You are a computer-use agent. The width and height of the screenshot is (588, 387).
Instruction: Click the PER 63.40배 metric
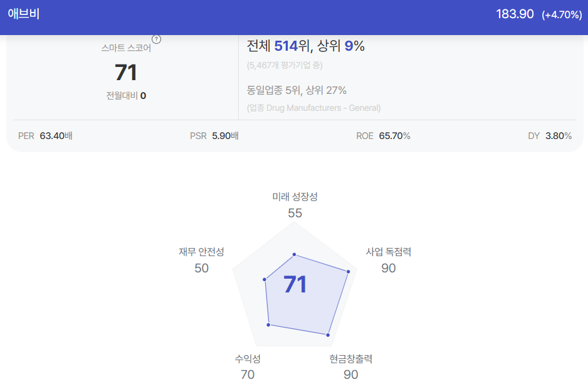click(45, 136)
